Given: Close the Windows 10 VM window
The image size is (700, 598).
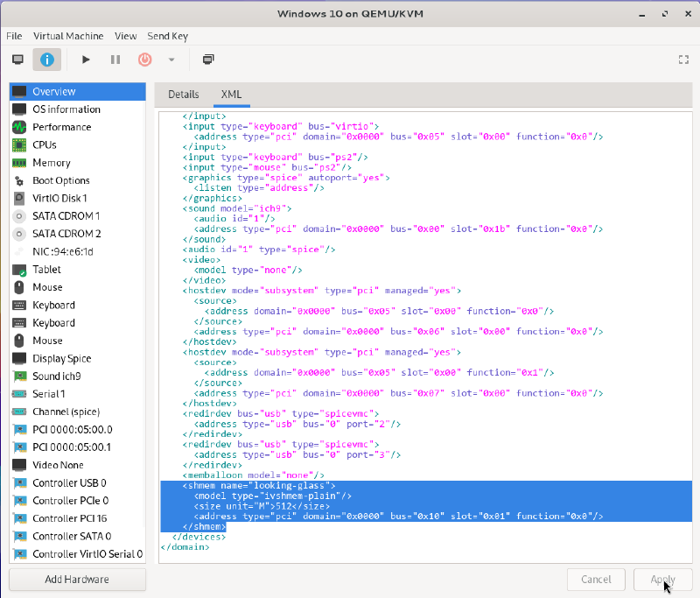Looking at the screenshot, I should (688, 14).
